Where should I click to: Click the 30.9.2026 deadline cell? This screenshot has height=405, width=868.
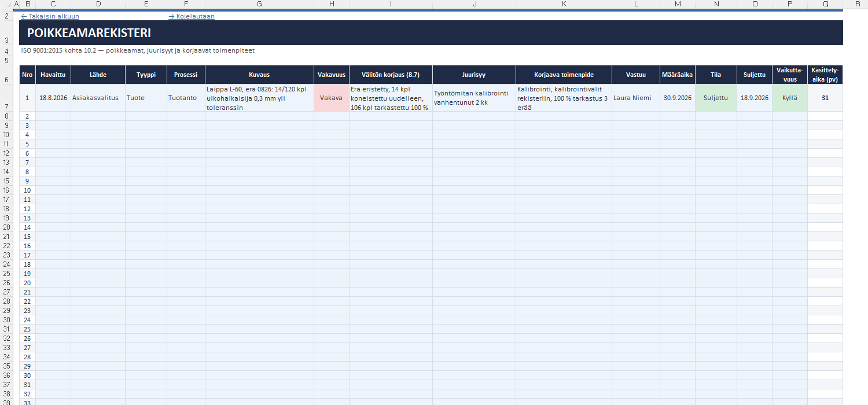678,98
